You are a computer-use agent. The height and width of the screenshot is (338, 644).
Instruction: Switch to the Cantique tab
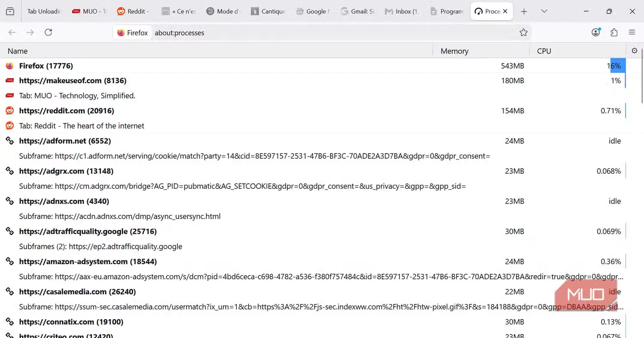(267, 12)
